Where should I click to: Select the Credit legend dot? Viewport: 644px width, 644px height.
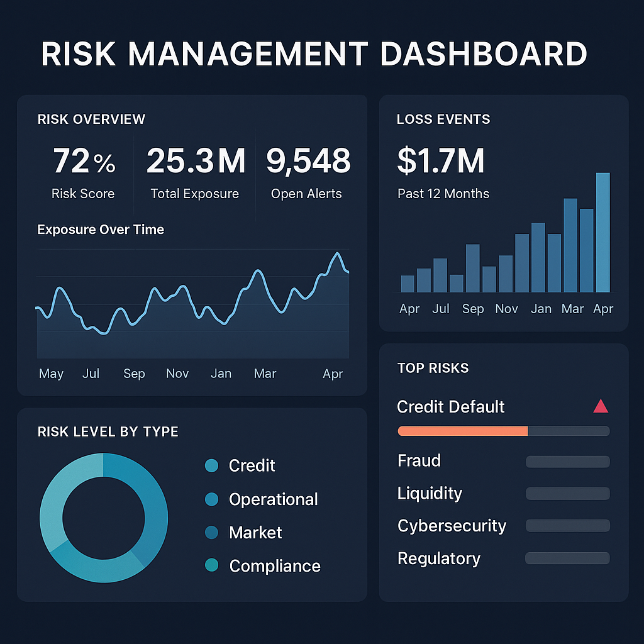pos(211,466)
